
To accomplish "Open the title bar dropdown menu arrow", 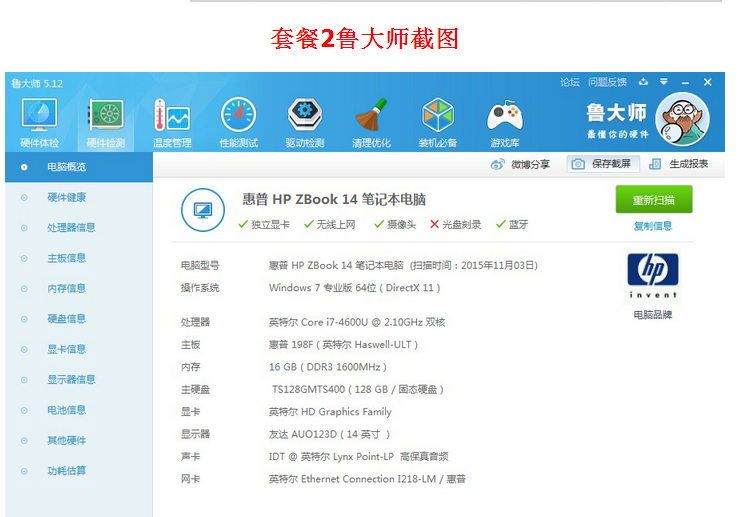I will [664, 82].
